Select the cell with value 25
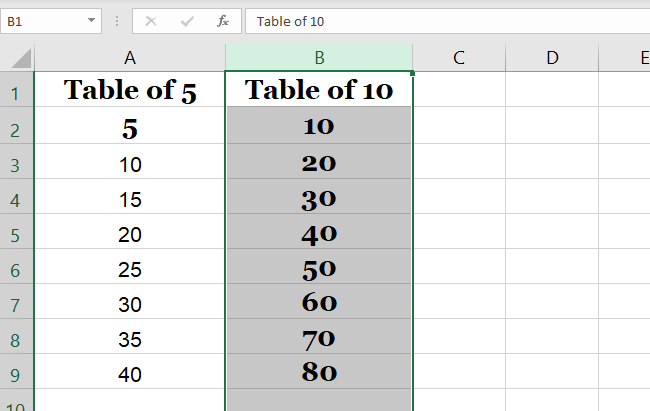The image size is (650, 411). coord(130,270)
